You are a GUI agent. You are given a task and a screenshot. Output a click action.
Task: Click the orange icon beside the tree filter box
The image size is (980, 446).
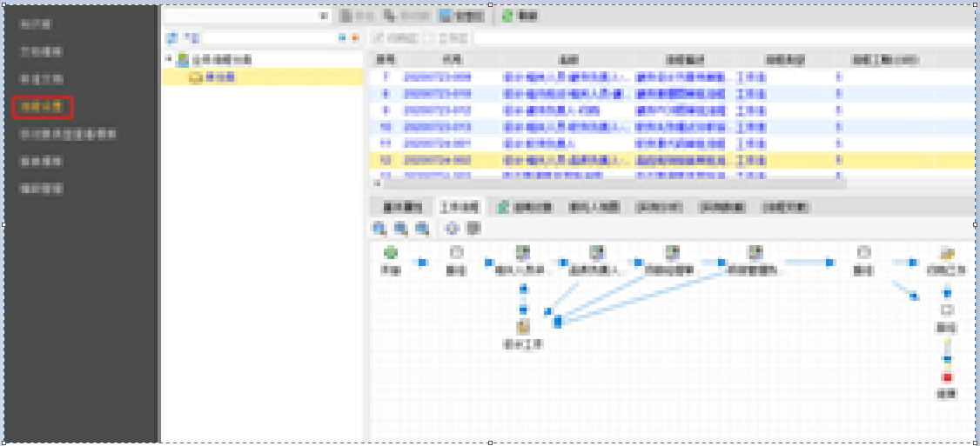(x=354, y=38)
